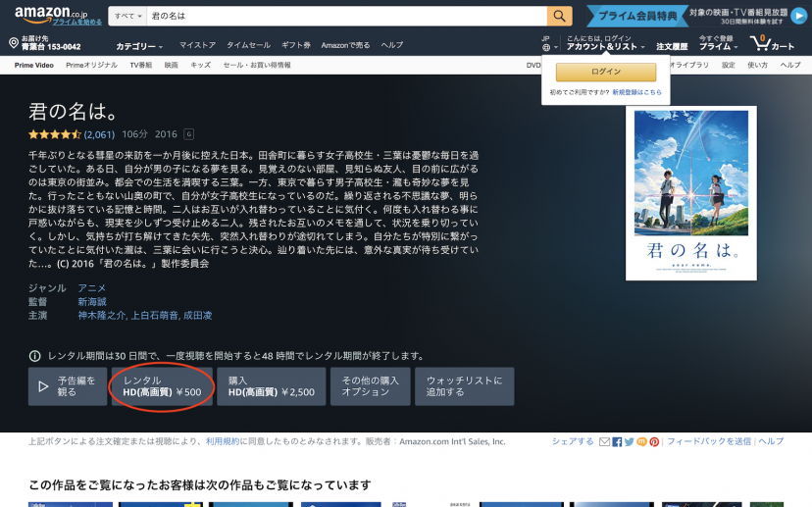Viewport: 812px width, 507px height.
Task: Open ギフト券 in the top navigation
Action: (x=296, y=45)
